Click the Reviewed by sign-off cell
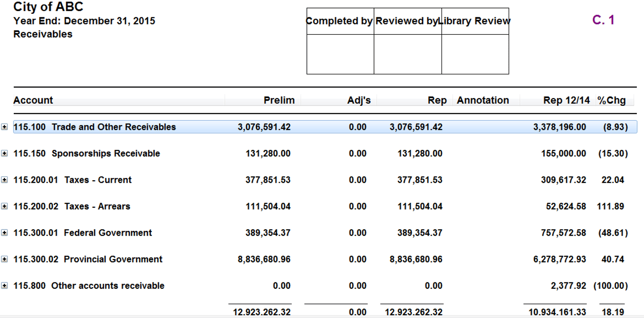644x318 pixels. click(408, 53)
